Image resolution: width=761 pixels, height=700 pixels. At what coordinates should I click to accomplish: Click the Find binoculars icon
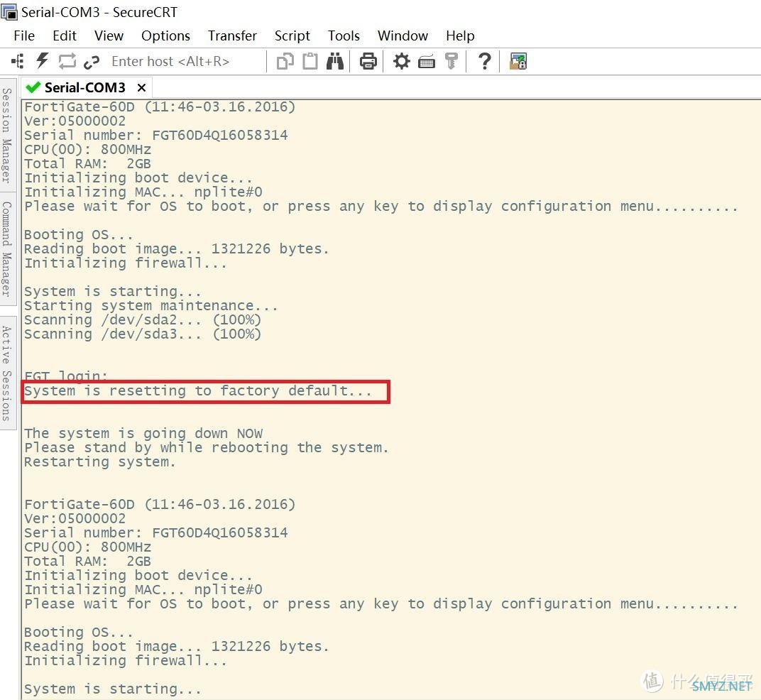click(335, 61)
